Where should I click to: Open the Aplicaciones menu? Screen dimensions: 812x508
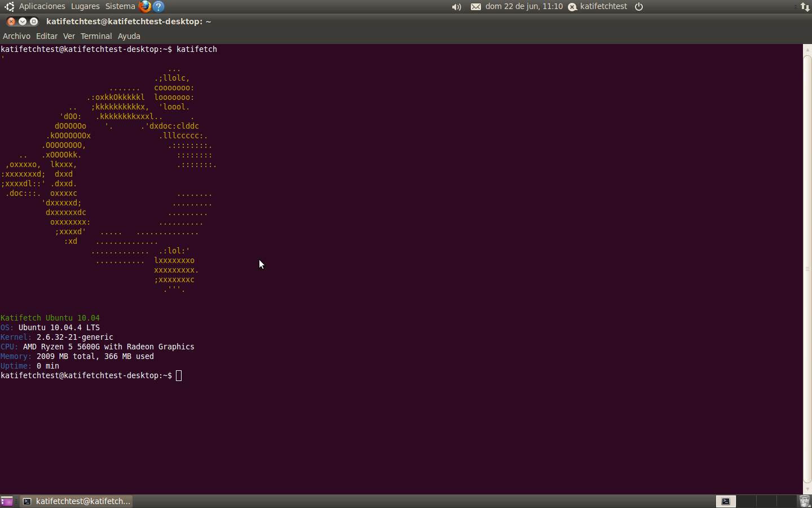(x=42, y=6)
